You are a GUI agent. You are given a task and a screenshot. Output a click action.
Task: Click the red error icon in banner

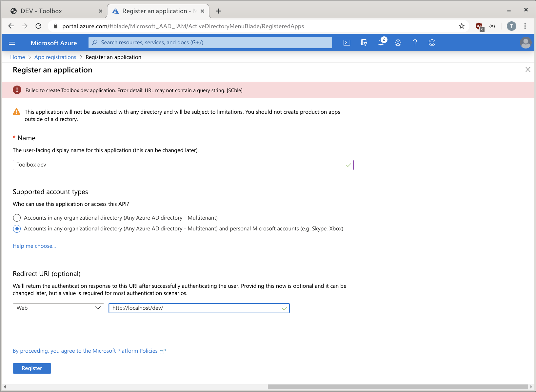pos(17,90)
